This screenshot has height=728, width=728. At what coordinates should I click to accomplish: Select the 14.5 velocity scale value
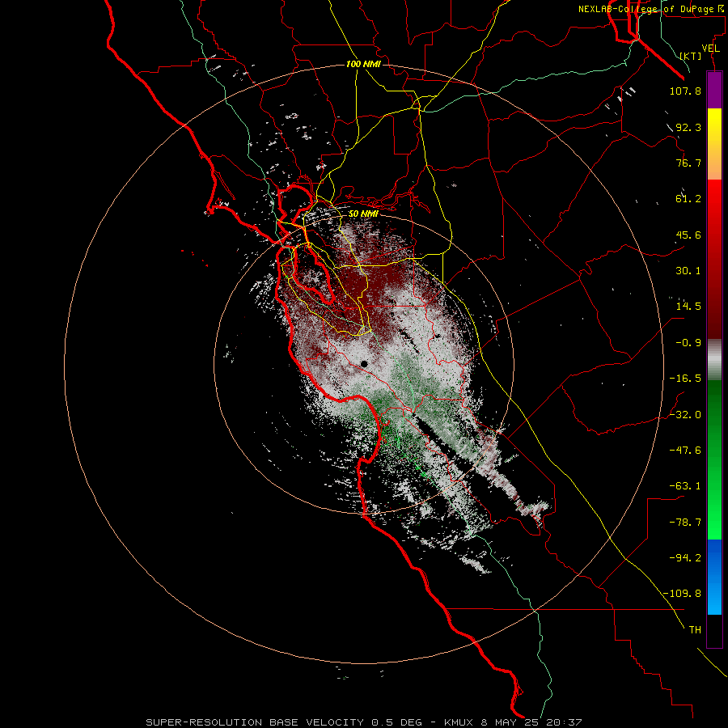pos(688,307)
